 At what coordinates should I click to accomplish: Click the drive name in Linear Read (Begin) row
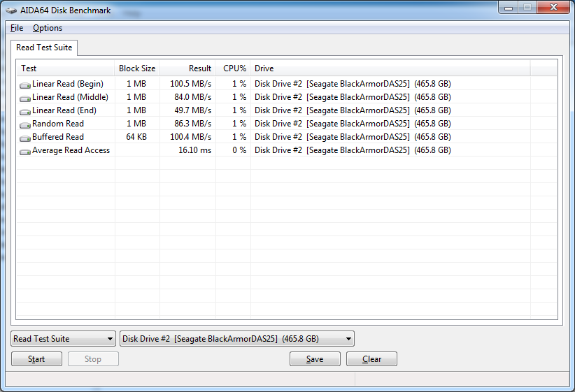point(353,84)
